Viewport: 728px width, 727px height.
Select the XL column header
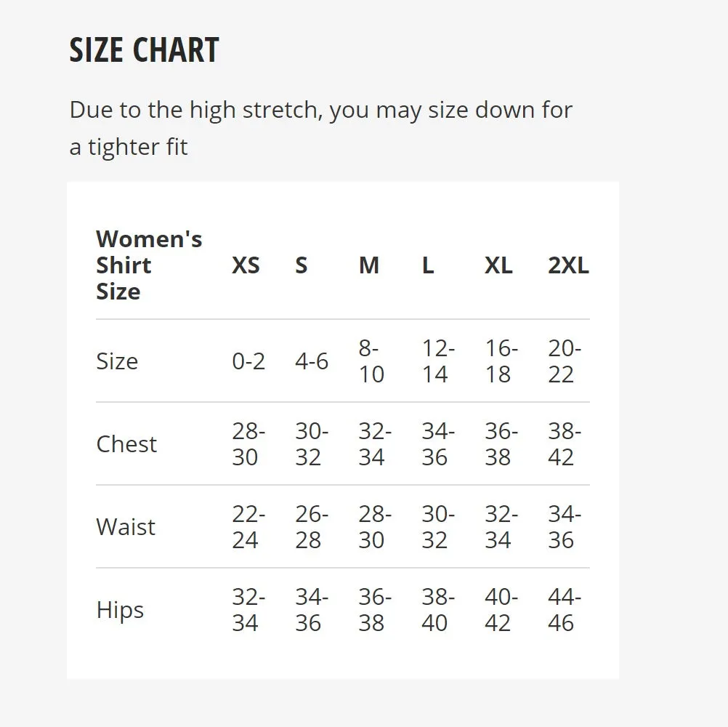pyautogui.click(x=498, y=265)
